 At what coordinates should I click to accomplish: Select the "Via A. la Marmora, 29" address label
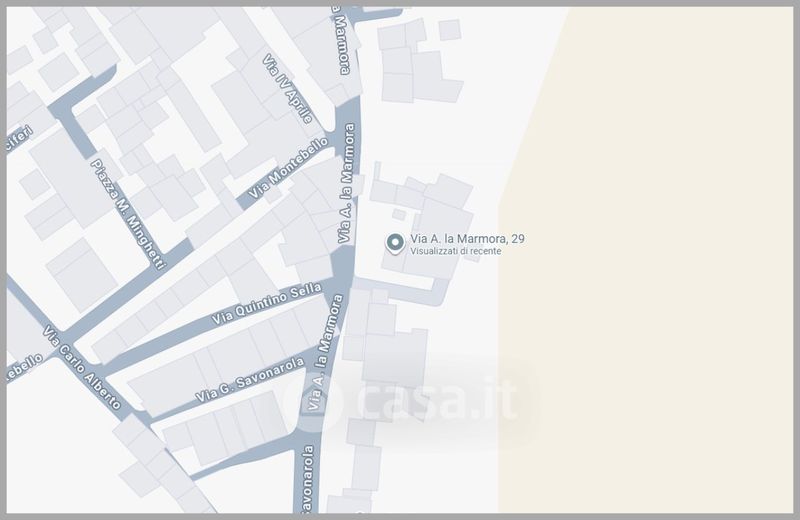coord(468,239)
